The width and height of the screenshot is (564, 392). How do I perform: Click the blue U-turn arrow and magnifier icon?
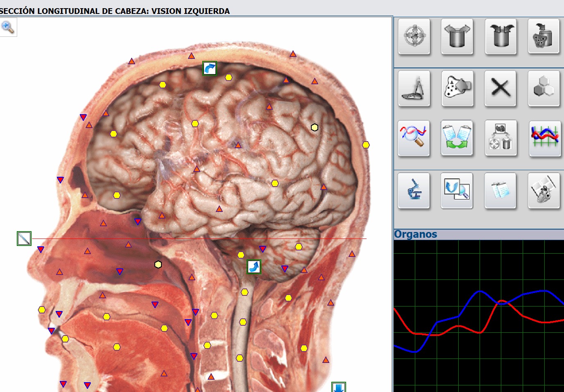[x=457, y=191]
